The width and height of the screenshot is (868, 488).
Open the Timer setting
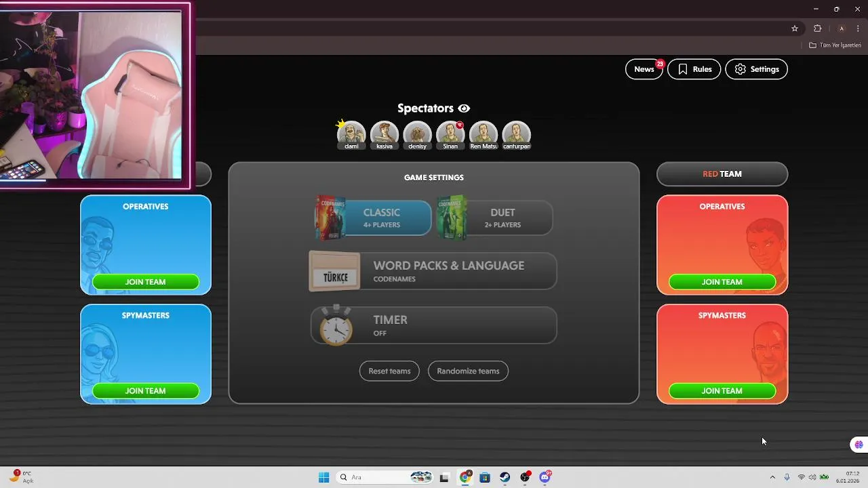tap(433, 325)
